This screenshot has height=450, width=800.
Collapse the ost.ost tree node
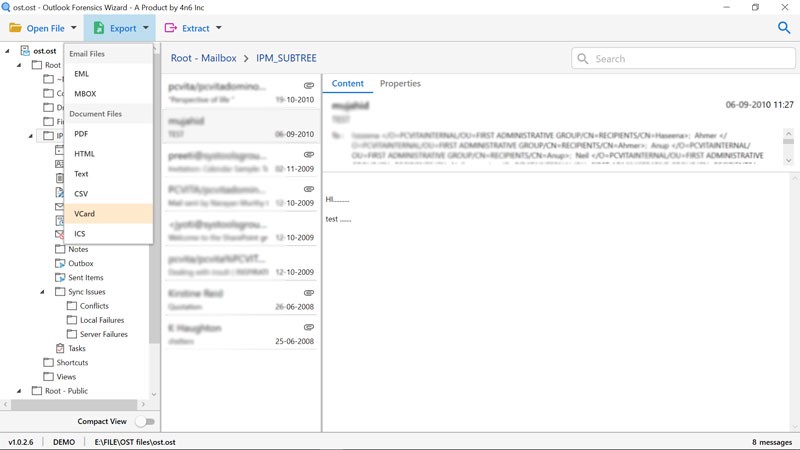(x=7, y=51)
